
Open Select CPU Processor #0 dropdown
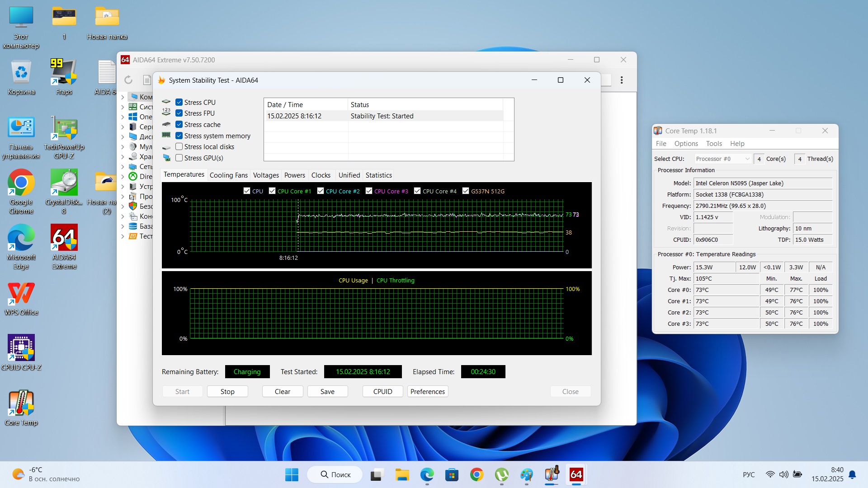tap(722, 159)
